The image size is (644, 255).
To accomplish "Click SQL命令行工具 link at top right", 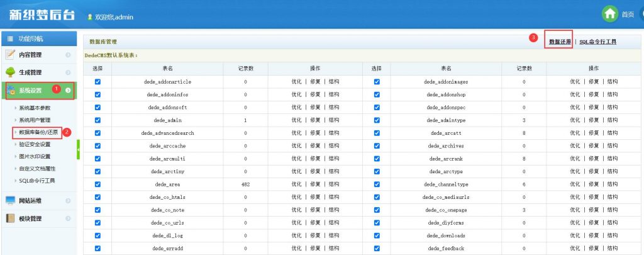I will [x=597, y=42].
